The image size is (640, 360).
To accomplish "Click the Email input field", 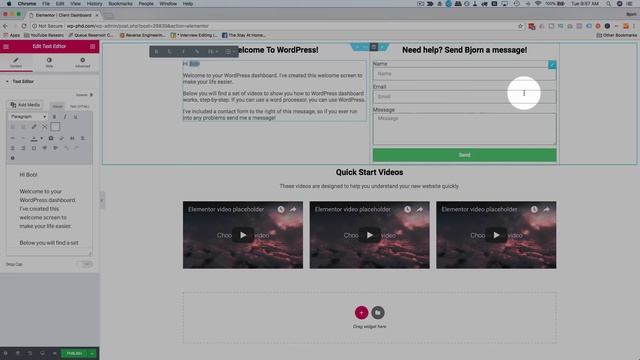I will [x=464, y=97].
